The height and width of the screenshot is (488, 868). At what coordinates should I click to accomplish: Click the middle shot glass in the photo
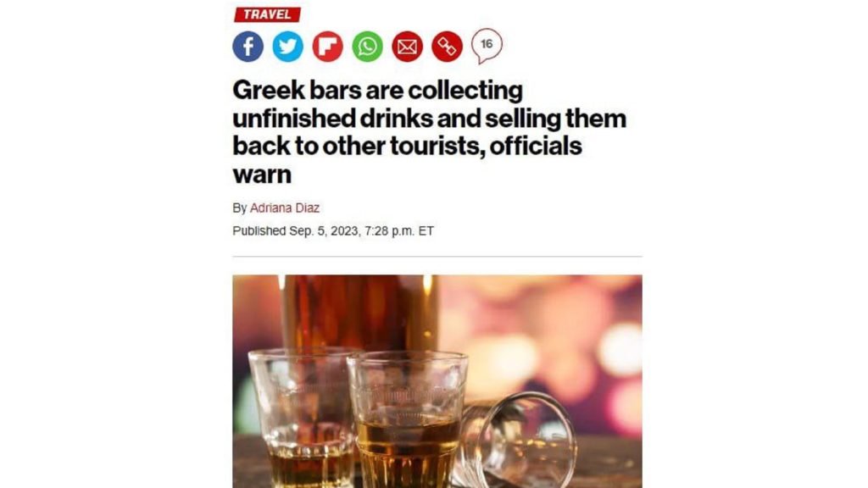[408, 419]
